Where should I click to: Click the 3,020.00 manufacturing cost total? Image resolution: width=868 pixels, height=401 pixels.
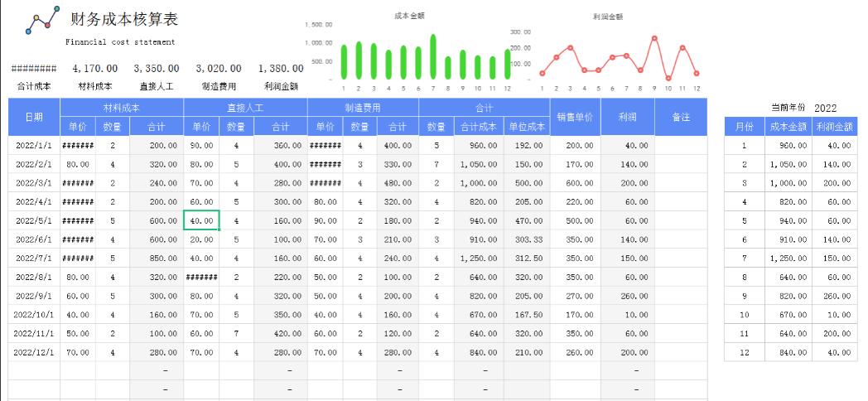[x=219, y=69]
